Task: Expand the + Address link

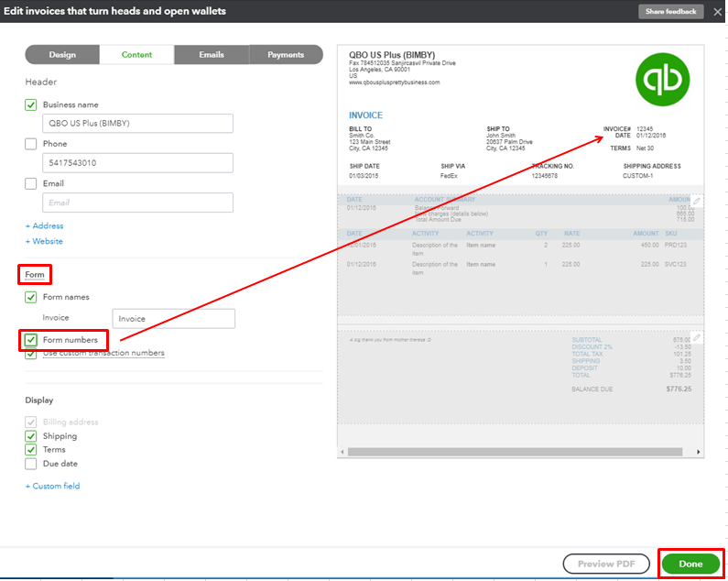Action: [x=45, y=225]
